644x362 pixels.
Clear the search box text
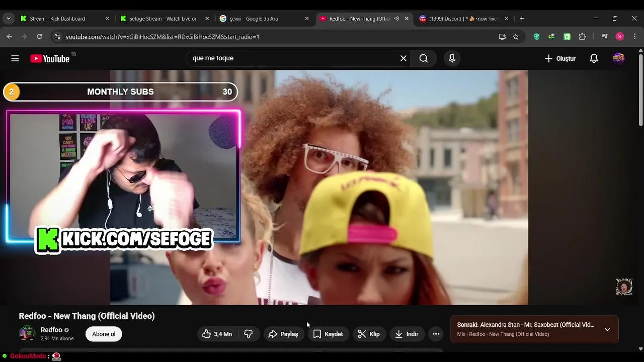[x=404, y=58]
